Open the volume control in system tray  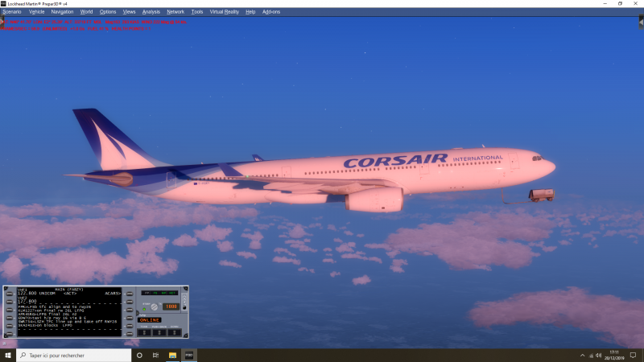click(x=599, y=356)
